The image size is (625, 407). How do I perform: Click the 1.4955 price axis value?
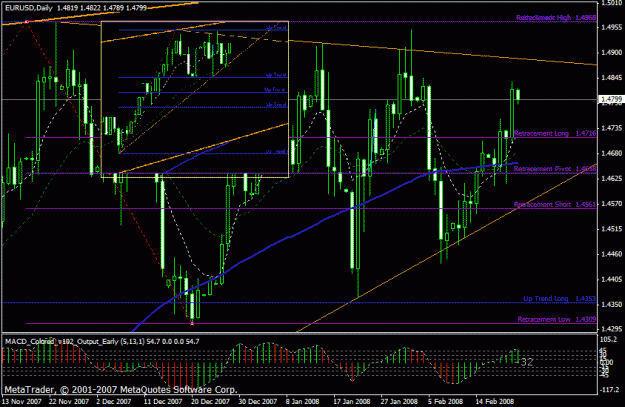coord(612,28)
